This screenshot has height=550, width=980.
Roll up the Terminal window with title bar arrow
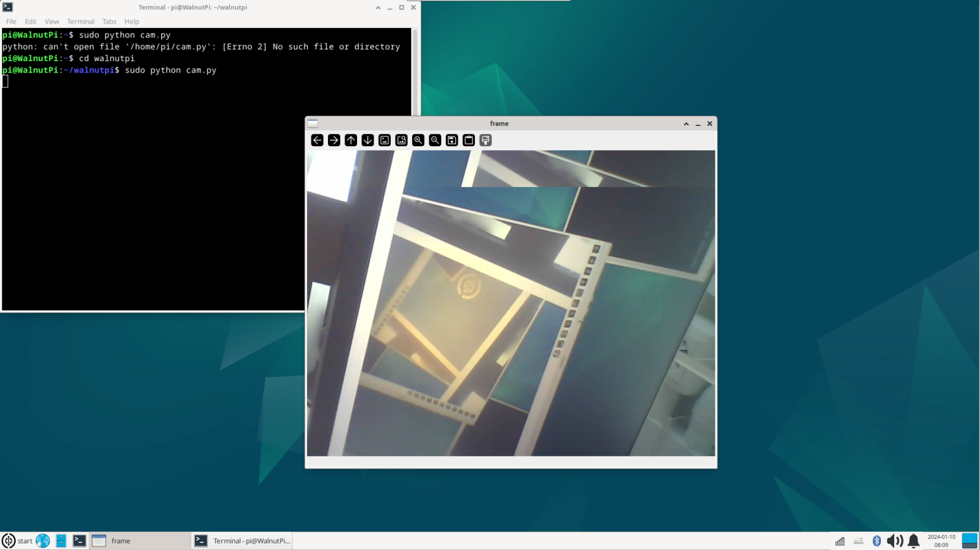pos(378,7)
